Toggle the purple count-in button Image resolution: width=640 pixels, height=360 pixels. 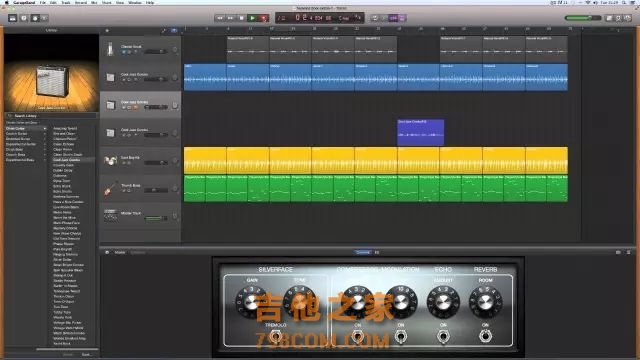(393, 18)
